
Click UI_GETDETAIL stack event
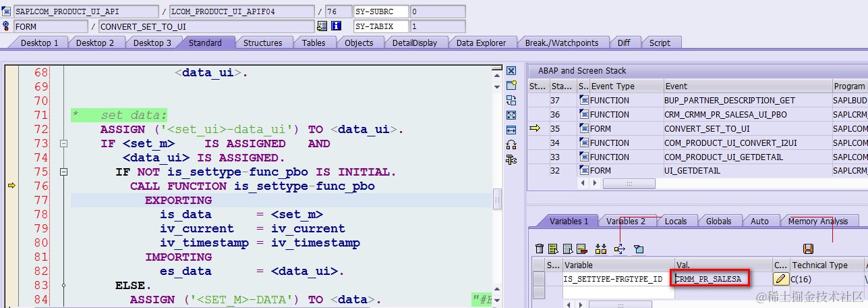point(692,171)
